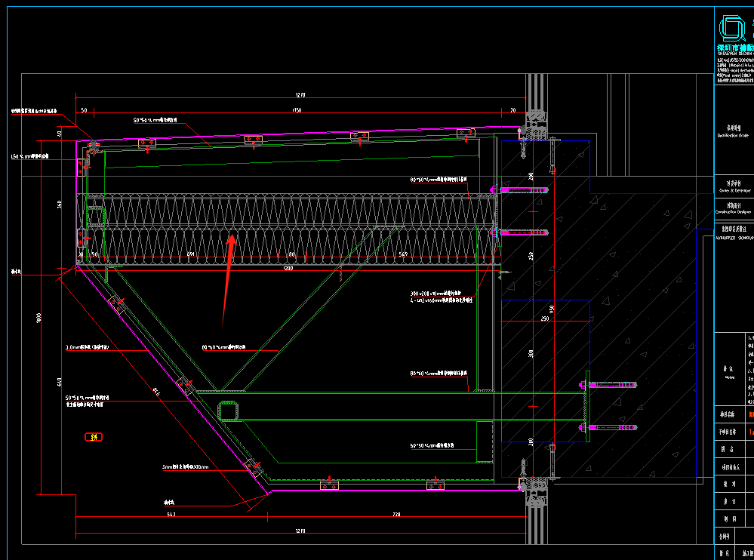
Task: Select the 60x60 diagonal steel tube annotation
Action: point(223,347)
